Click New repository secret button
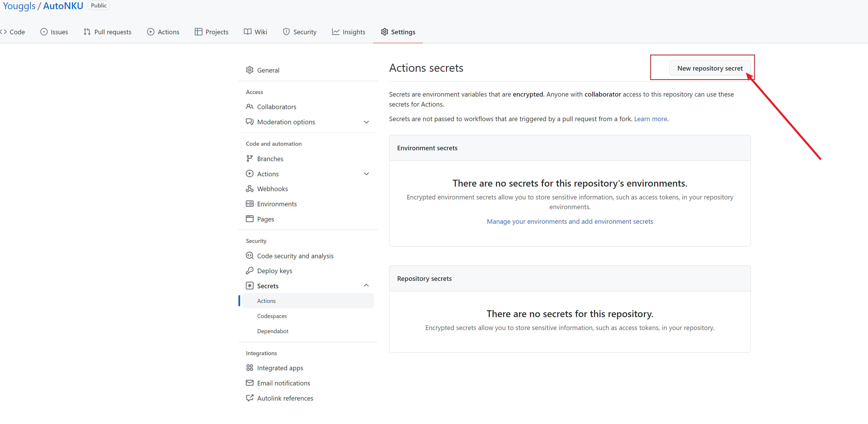Viewport: 868px width, 424px height. pyautogui.click(x=710, y=68)
